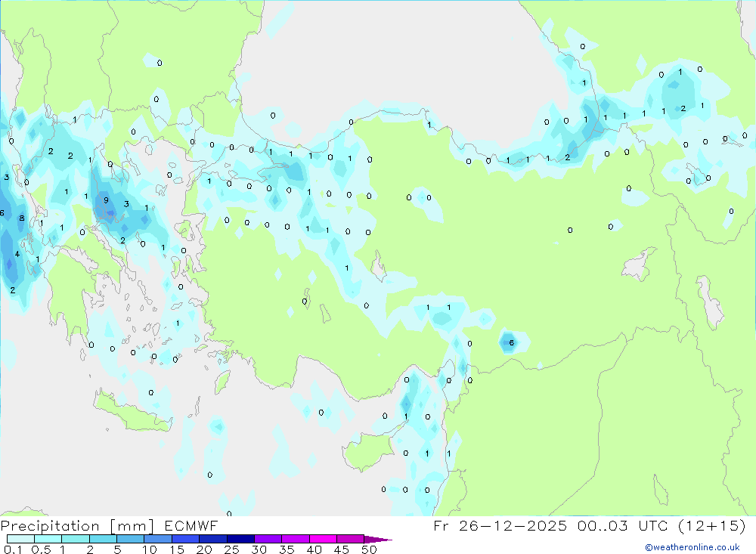Click the '40' legend scale label
This screenshot has width=756, height=554.
[x=314, y=549]
